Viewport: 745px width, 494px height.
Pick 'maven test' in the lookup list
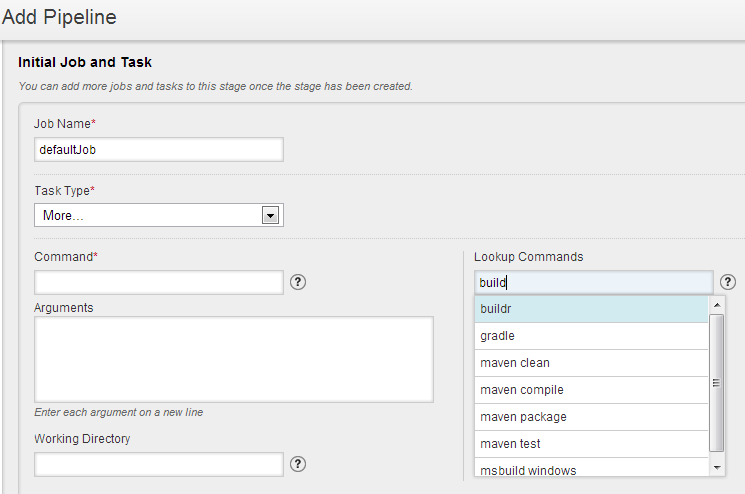point(591,444)
